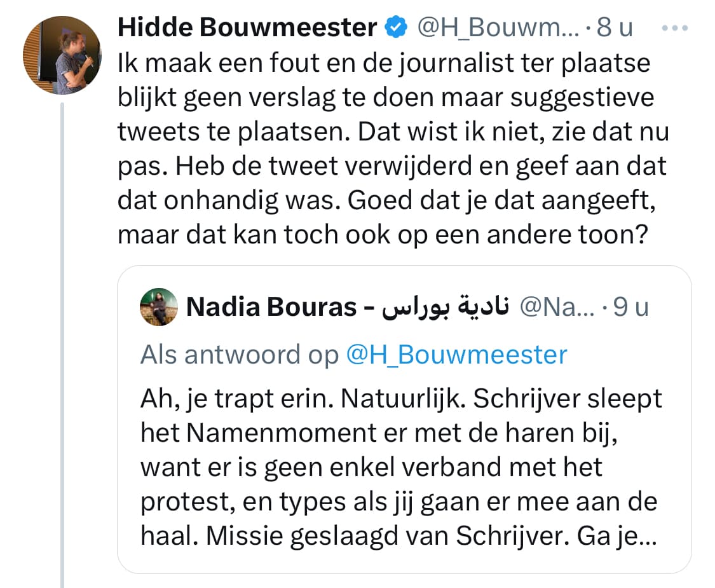Screen dimensions: 715x588
Task: Open the quoted tweet starting 'Ah, je trapt erin'
Action: coord(404,419)
